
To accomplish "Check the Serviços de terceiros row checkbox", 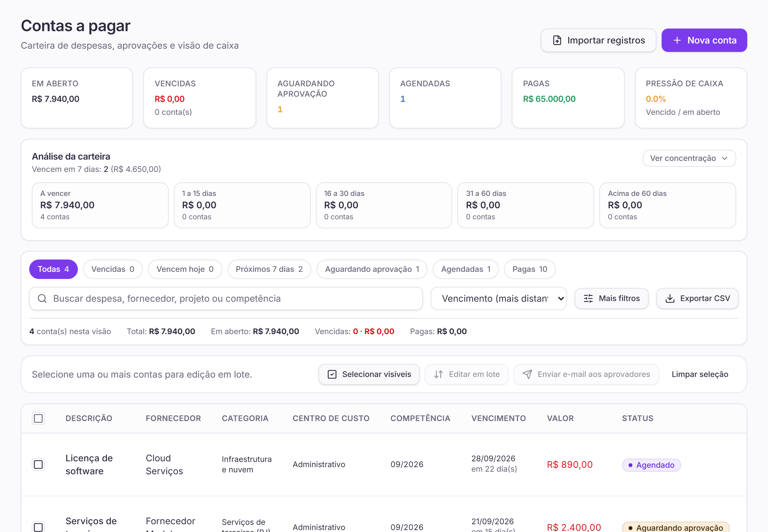I will [x=38, y=527].
